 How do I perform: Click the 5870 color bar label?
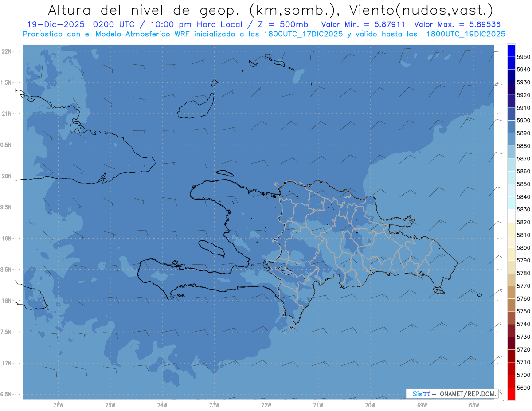pos(524,159)
